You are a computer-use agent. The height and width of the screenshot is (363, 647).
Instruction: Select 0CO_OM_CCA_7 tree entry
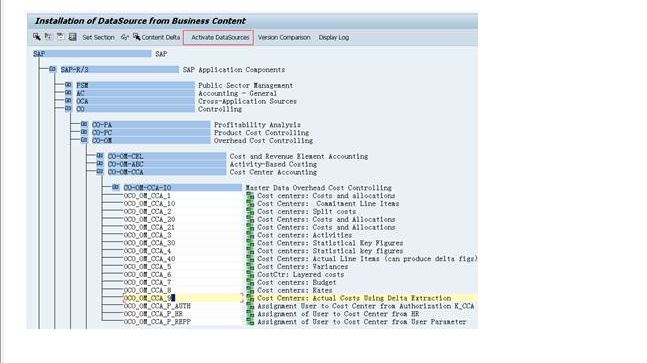point(147,282)
